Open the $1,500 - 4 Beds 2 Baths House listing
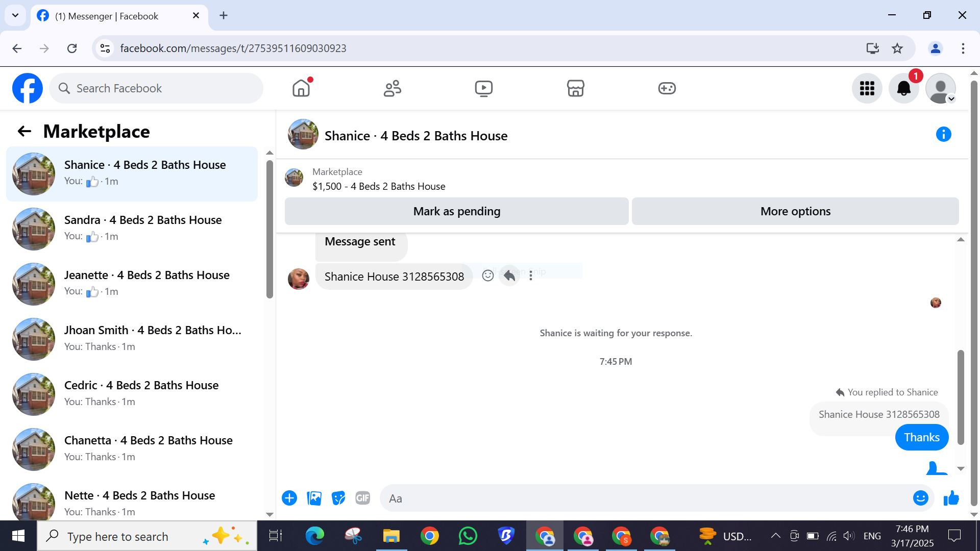The image size is (980, 551). coord(379,186)
